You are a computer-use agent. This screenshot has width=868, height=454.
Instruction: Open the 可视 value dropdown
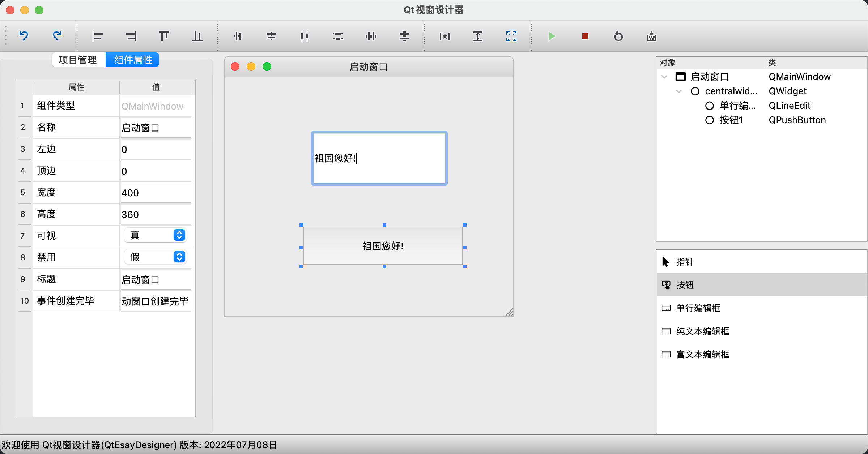click(156, 235)
